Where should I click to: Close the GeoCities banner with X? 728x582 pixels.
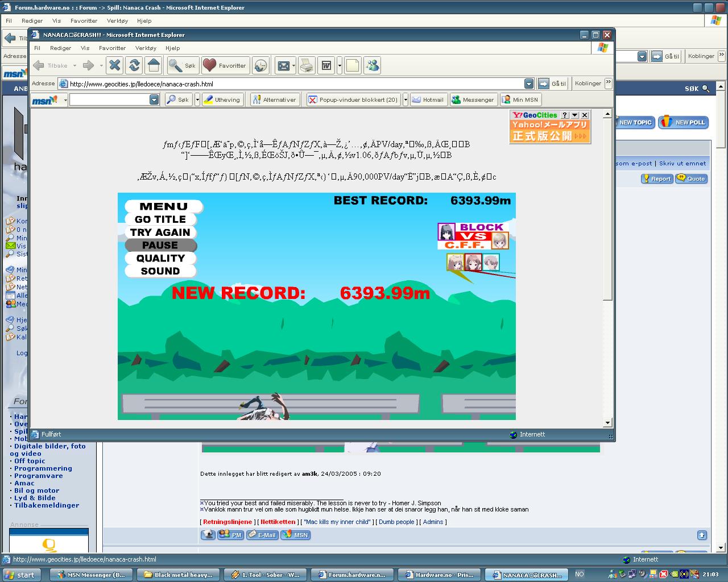585,115
